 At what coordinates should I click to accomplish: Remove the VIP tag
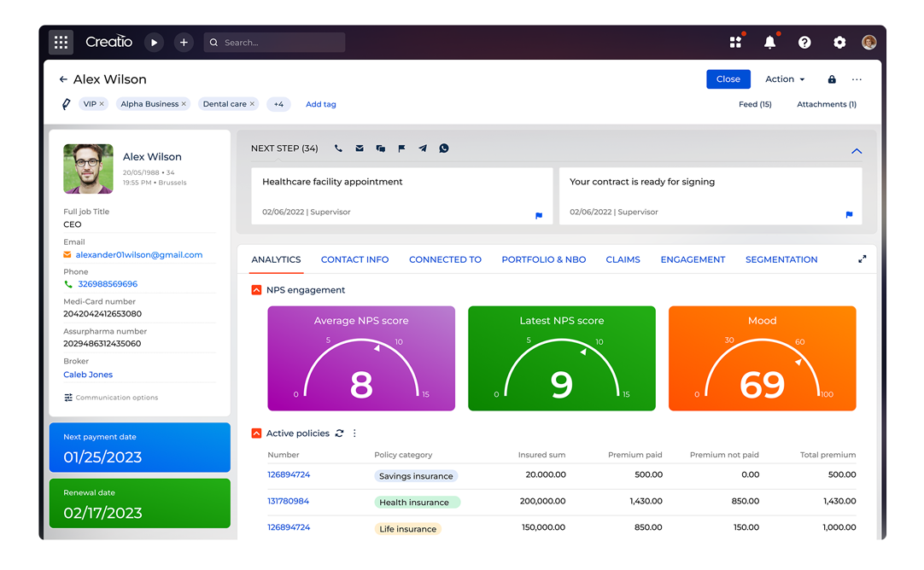(102, 104)
